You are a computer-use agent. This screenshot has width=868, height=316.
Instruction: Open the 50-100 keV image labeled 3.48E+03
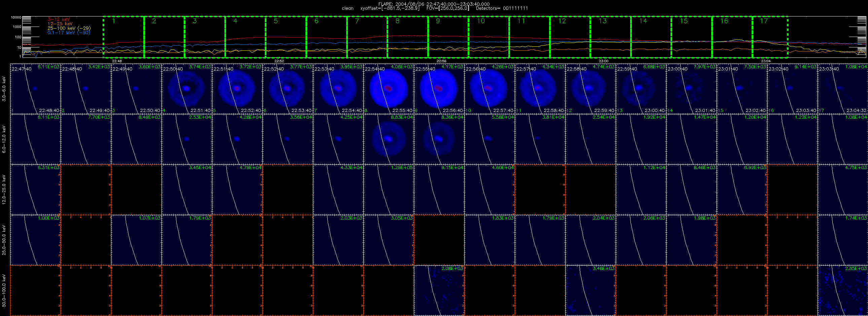coord(590,290)
